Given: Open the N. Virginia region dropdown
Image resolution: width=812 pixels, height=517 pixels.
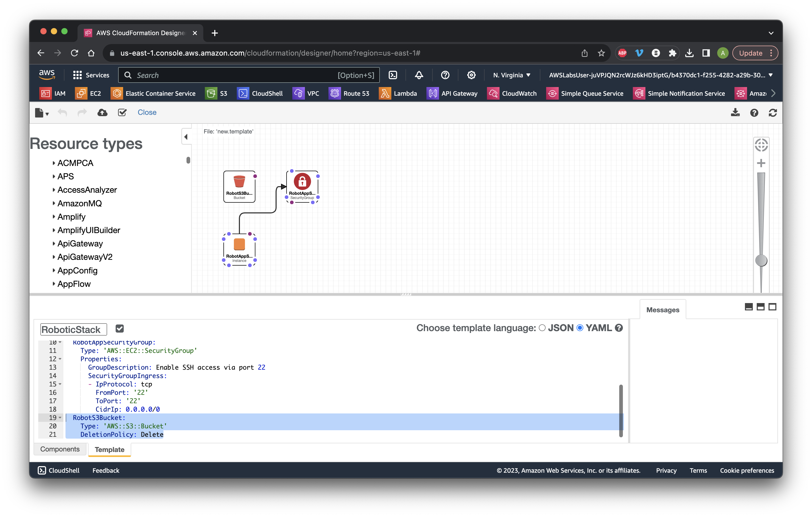Looking at the screenshot, I should (512, 75).
